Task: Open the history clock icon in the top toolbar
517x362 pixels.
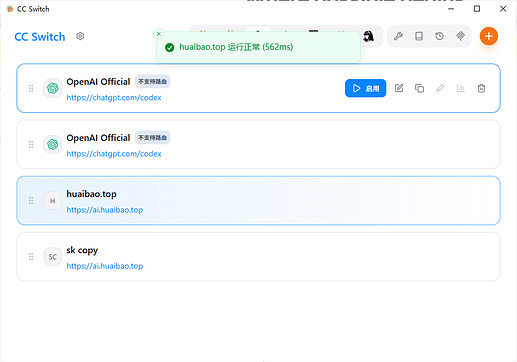Action: click(440, 36)
